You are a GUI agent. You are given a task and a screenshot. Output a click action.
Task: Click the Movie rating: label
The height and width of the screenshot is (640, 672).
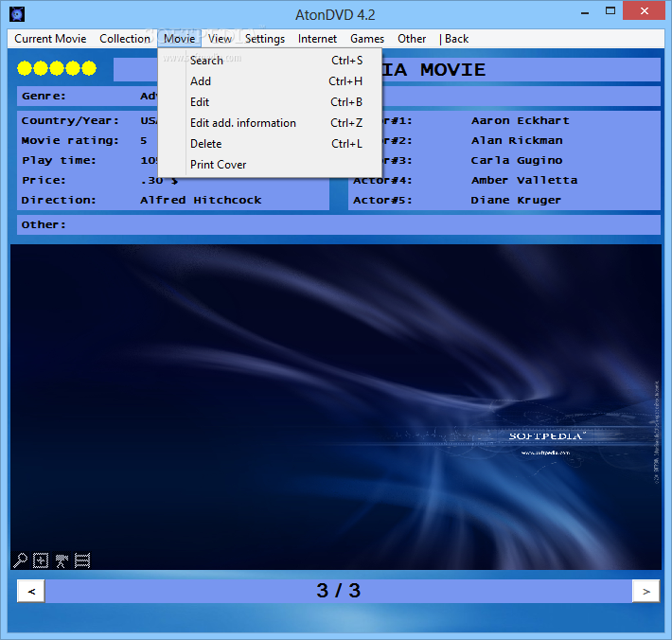70,141
